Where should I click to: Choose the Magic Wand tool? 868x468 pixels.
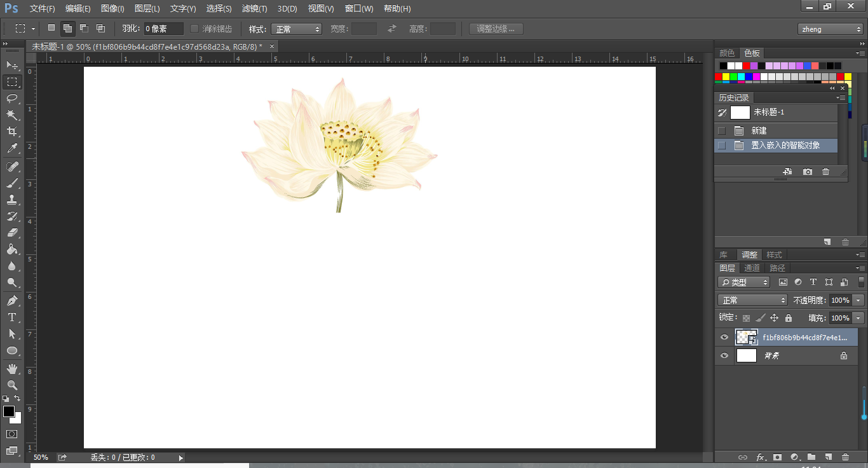click(x=12, y=114)
